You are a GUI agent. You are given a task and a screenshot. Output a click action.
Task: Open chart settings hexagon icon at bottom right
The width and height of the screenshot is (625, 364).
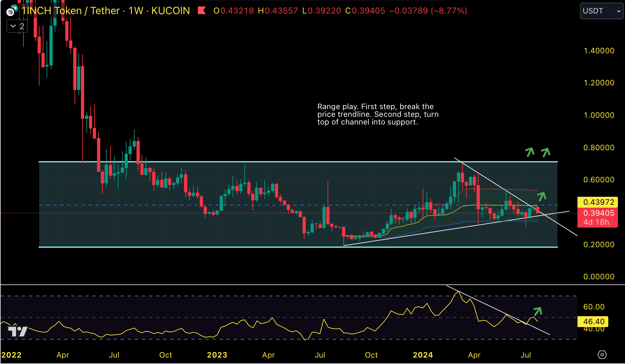(602, 355)
